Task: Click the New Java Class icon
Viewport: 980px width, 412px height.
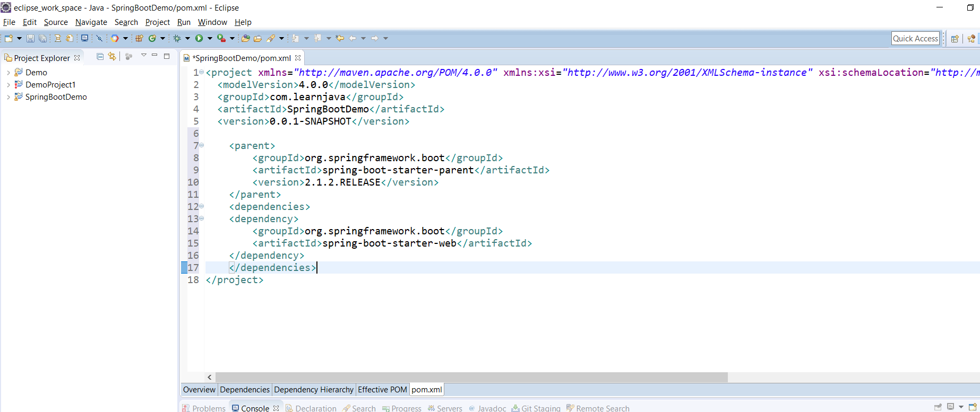Action: point(152,38)
